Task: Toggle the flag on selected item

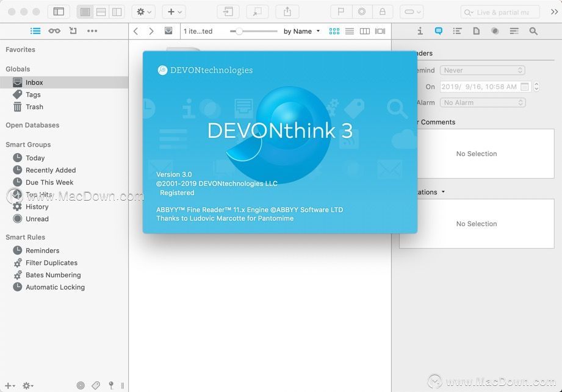Action: click(341, 12)
